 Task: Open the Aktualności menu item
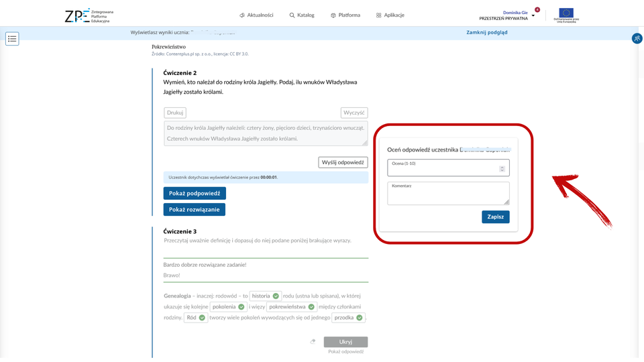[256, 15]
